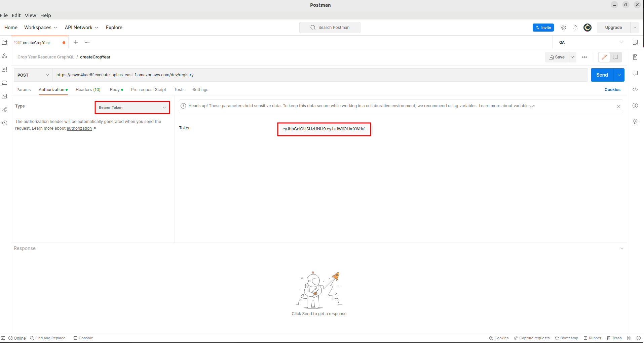This screenshot has height=343, width=644.
Task: Open the Cookies link under Send
Action: pyautogui.click(x=612, y=90)
